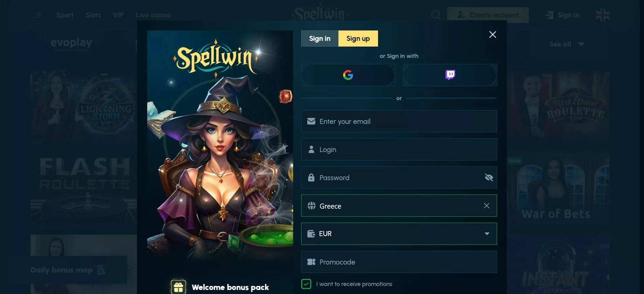
Task: Close the sign up dialog
Action: tap(492, 34)
